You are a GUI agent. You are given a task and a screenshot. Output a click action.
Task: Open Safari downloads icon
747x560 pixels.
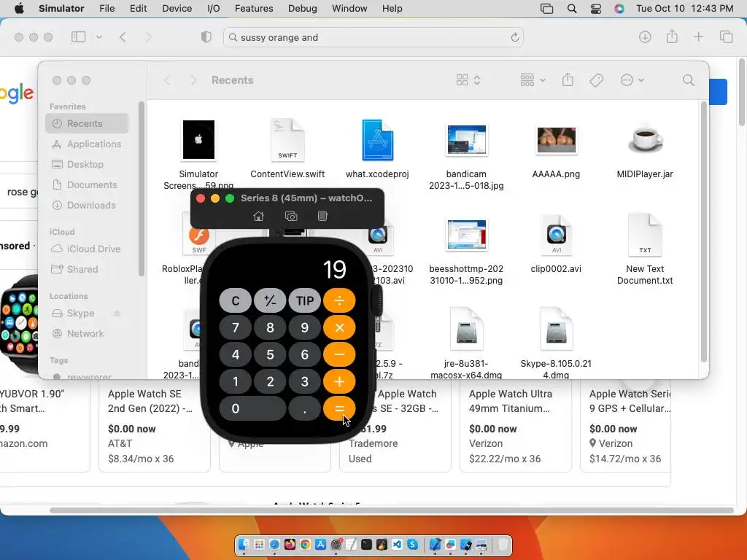645,36
